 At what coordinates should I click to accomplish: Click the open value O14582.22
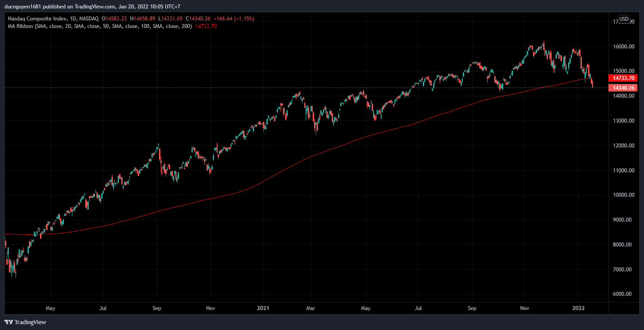[x=114, y=19]
